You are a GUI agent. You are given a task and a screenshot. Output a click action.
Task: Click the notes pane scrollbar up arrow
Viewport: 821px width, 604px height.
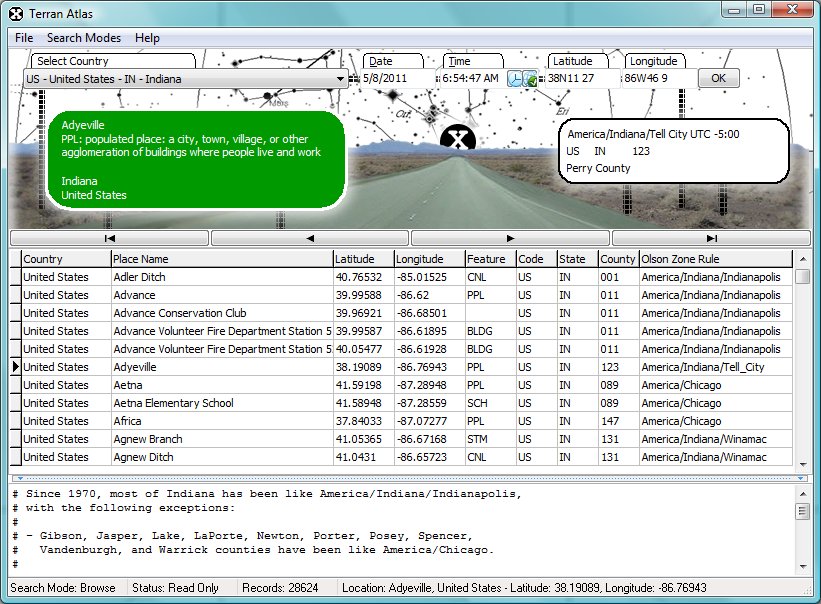(x=802, y=493)
